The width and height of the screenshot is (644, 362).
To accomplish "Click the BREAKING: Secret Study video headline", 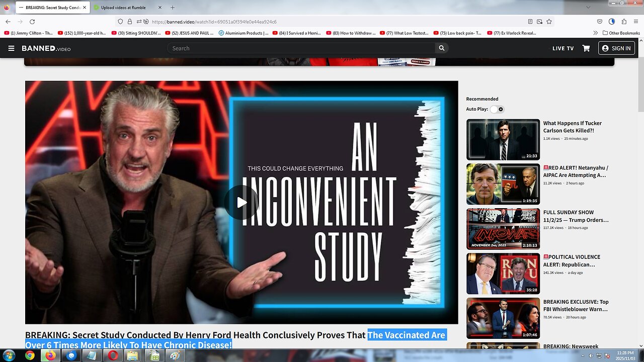I will point(235,340).
